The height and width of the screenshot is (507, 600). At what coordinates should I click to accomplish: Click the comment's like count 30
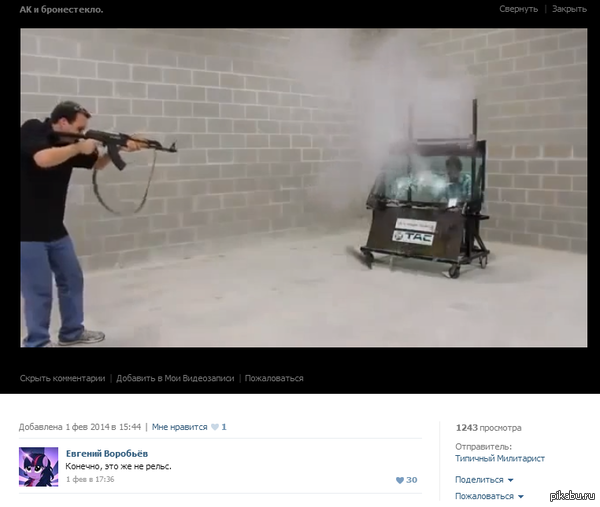[x=412, y=480]
